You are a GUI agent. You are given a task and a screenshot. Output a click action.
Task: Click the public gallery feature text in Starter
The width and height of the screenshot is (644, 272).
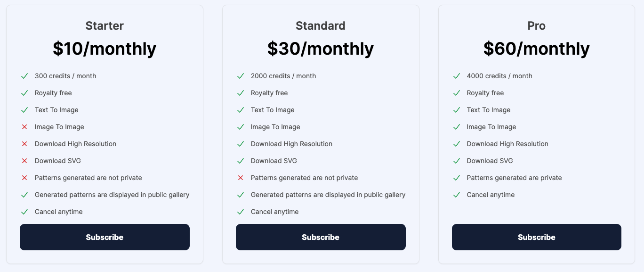click(112, 195)
